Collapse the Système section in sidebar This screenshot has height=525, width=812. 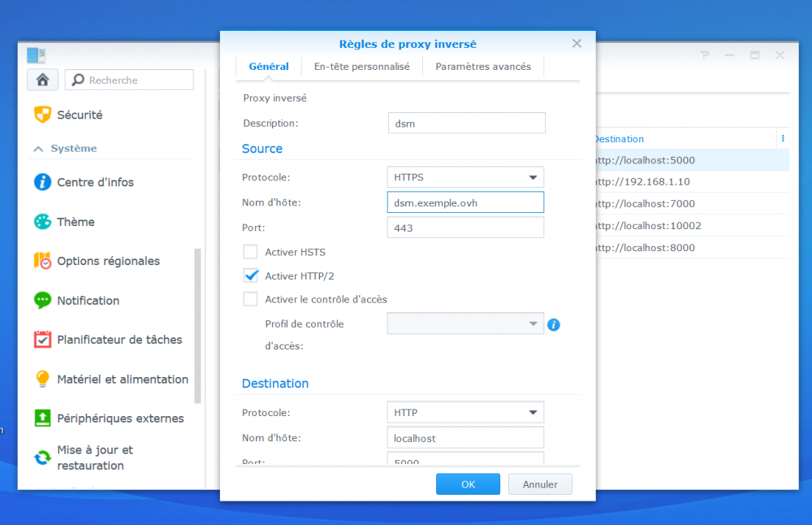pos(38,149)
